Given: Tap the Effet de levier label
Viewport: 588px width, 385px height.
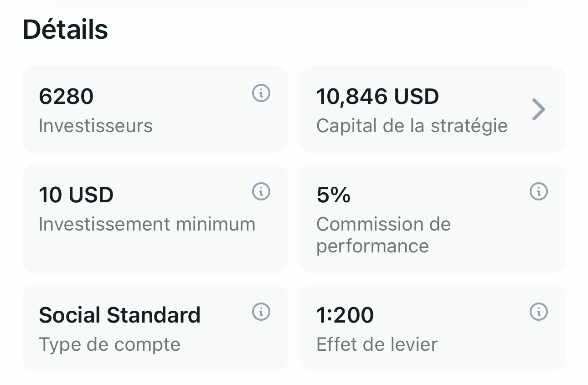Looking at the screenshot, I should (x=377, y=344).
